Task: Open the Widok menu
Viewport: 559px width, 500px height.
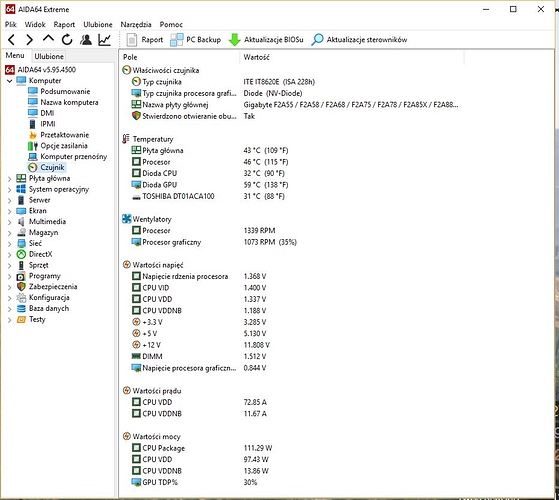Action: (35, 25)
